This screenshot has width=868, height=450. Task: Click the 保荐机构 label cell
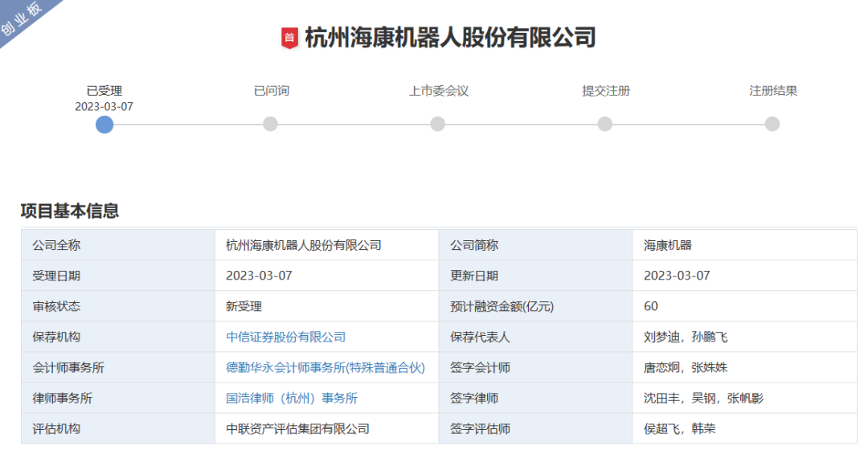(x=118, y=337)
